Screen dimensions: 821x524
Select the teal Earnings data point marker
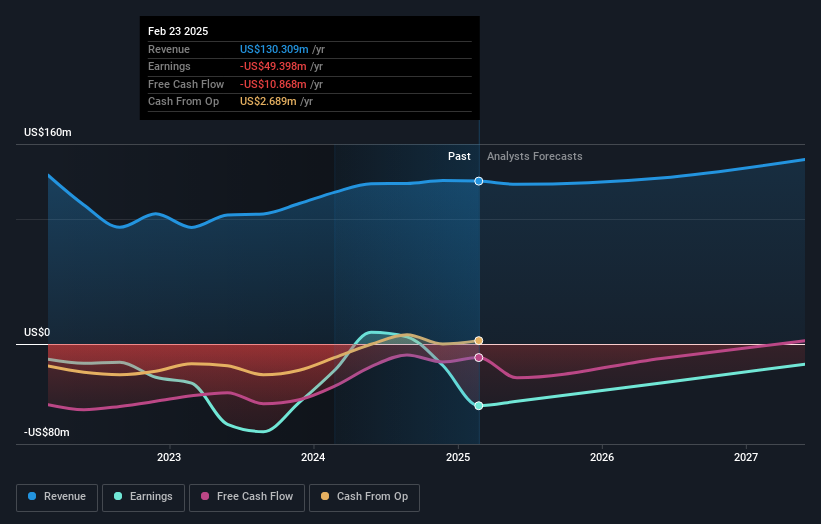click(x=479, y=406)
